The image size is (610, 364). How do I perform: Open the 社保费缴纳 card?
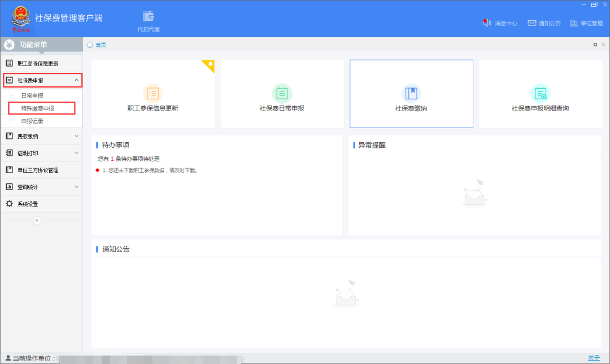[x=411, y=94]
